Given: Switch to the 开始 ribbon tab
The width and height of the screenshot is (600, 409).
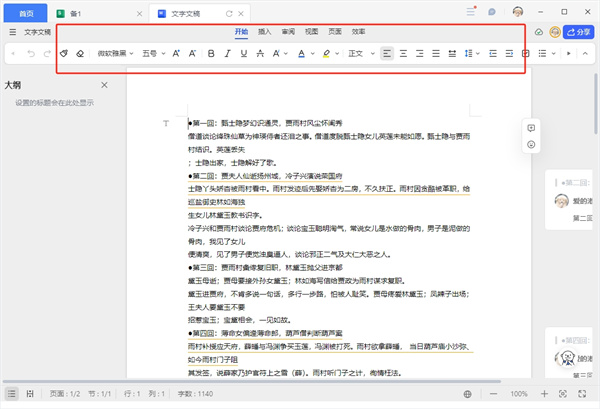Looking at the screenshot, I should 241,32.
